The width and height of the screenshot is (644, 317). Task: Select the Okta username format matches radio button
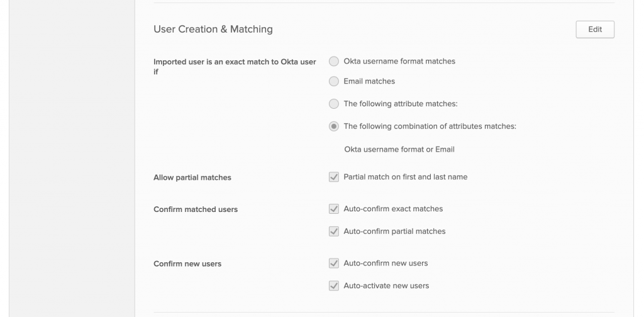point(334,61)
